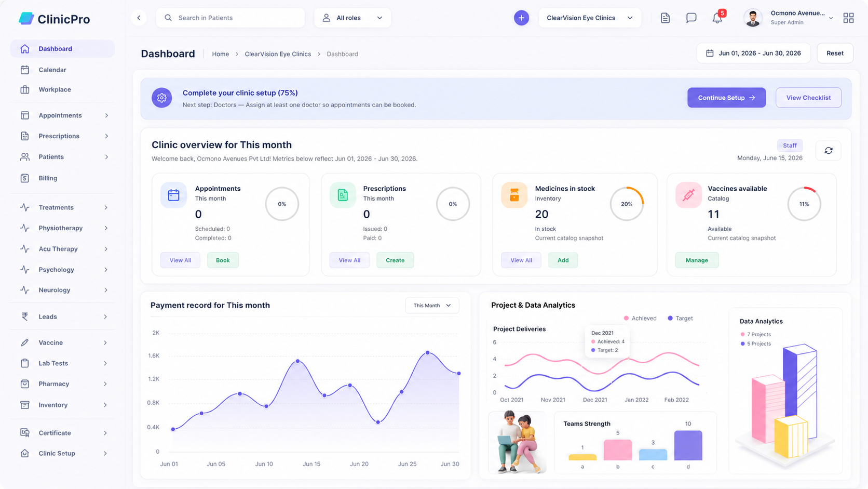Click the Workplace briefcase icon
The height and width of the screenshot is (489, 868).
pos(24,89)
